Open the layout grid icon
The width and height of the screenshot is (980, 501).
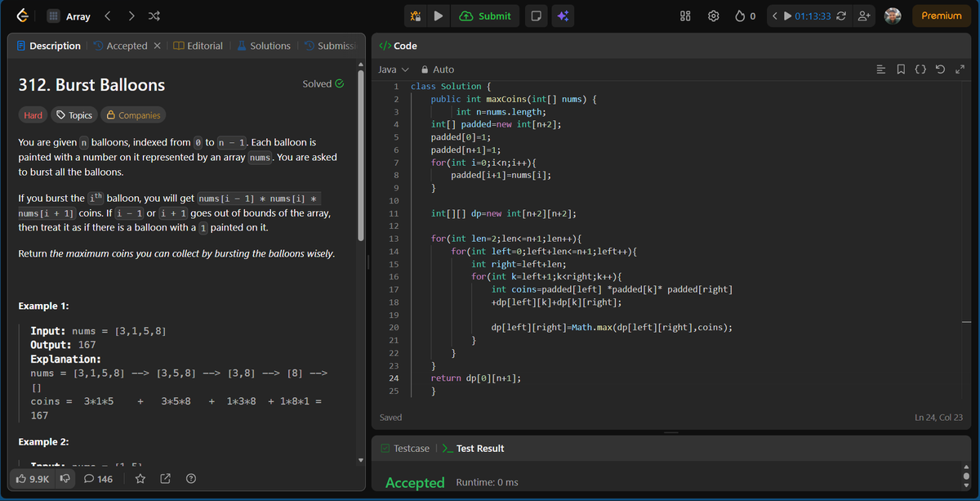(686, 16)
